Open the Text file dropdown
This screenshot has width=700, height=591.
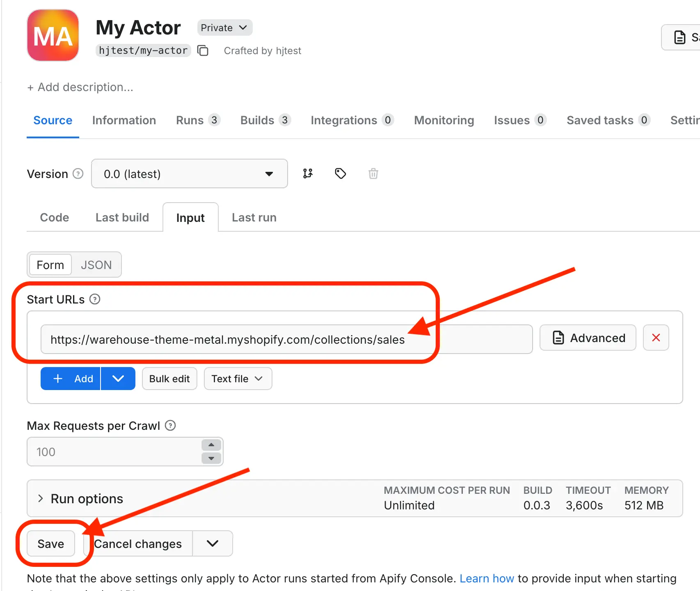[x=238, y=379]
